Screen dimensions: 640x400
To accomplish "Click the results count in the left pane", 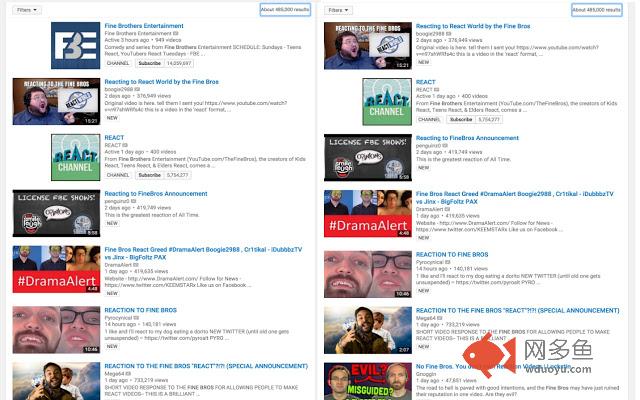I will (285, 9).
